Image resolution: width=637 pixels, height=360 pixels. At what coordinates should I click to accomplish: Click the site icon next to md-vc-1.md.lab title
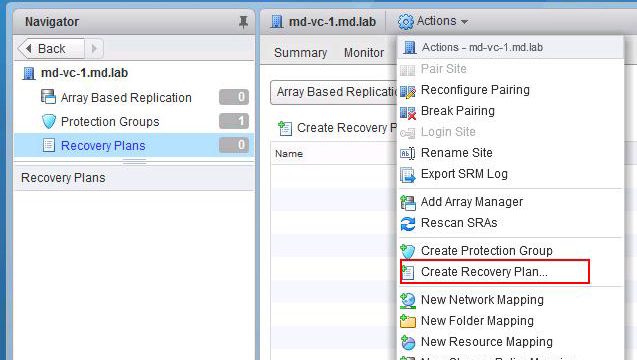pos(277,22)
